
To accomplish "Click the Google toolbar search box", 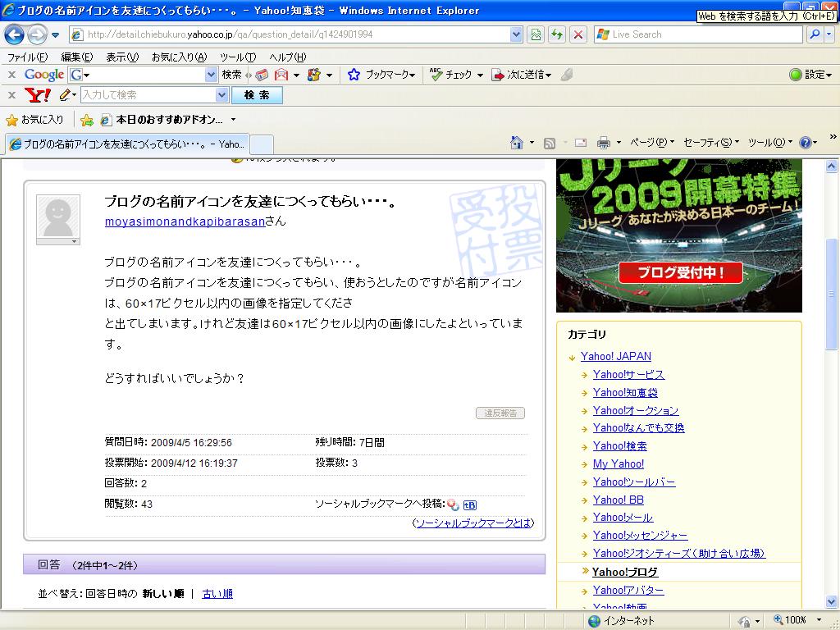I will 144,75.
